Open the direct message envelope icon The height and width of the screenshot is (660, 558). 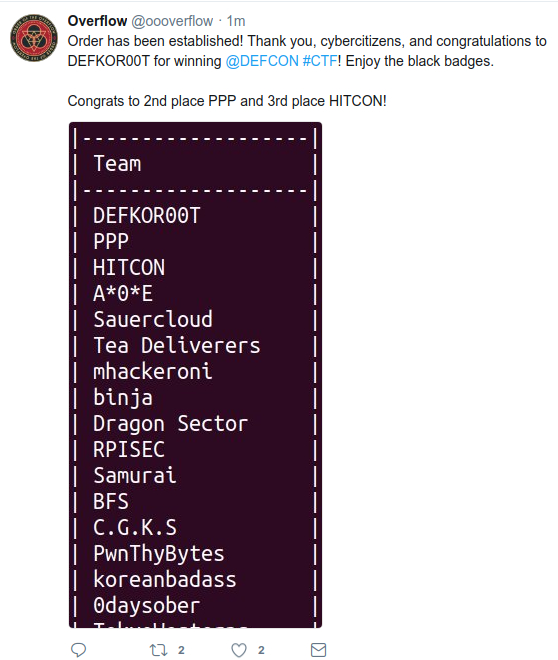pos(318,649)
